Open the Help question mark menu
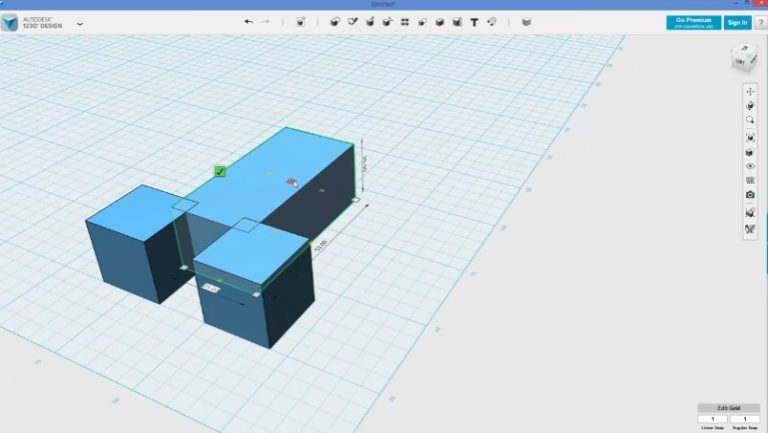 [x=761, y=23]
